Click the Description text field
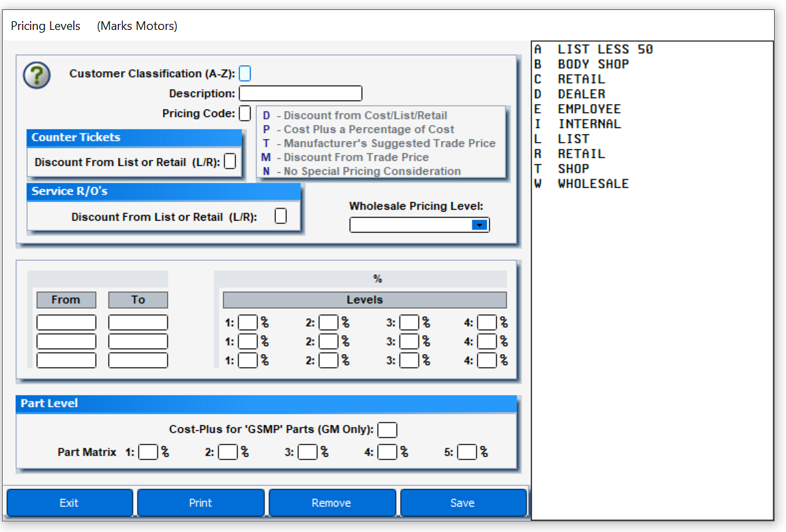This screenshot has height=532, width=786. pos(300,93)
